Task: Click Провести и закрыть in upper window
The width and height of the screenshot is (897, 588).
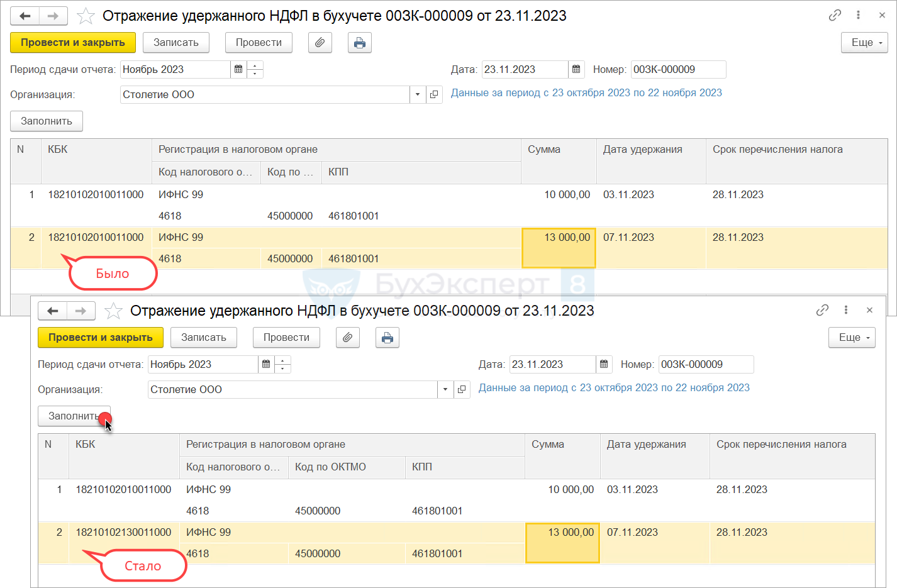Action: pos(73,43)
